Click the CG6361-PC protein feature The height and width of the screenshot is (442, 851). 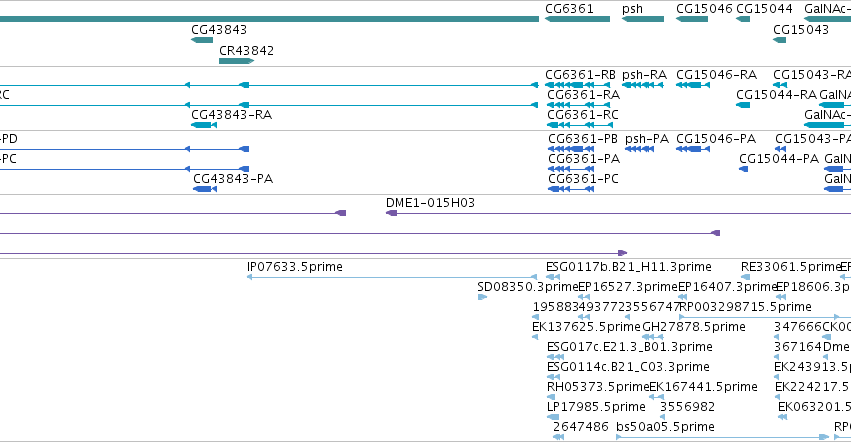pos(571,189)
